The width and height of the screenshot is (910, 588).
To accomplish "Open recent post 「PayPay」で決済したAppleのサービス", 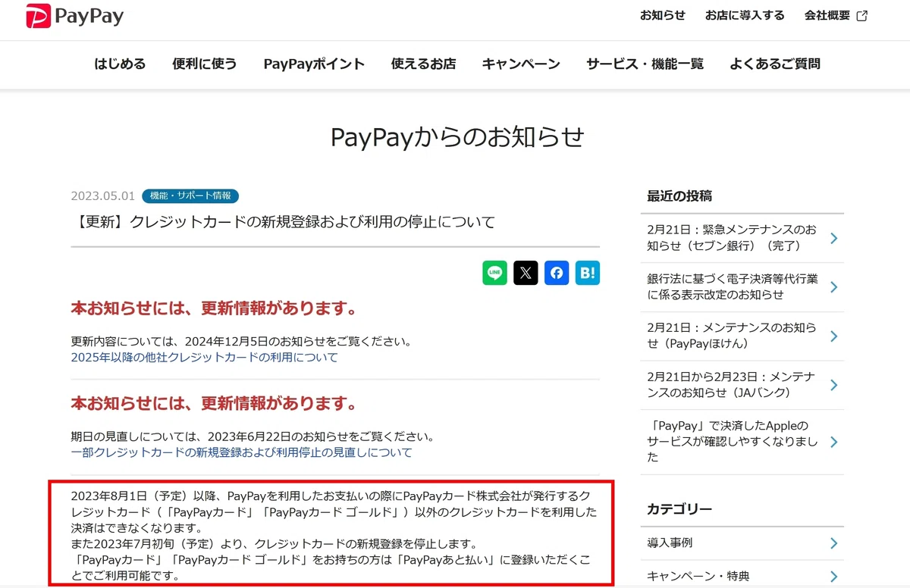I will click(733, 442).
